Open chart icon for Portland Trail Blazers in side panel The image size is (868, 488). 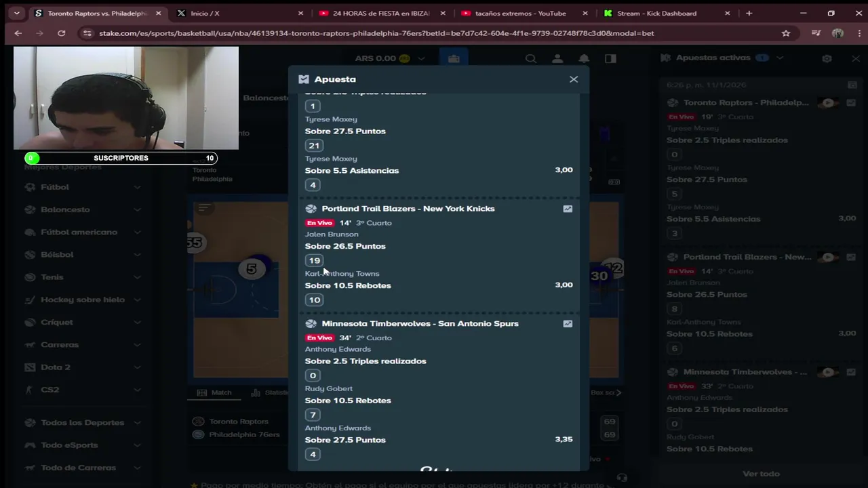pos(851,258)
